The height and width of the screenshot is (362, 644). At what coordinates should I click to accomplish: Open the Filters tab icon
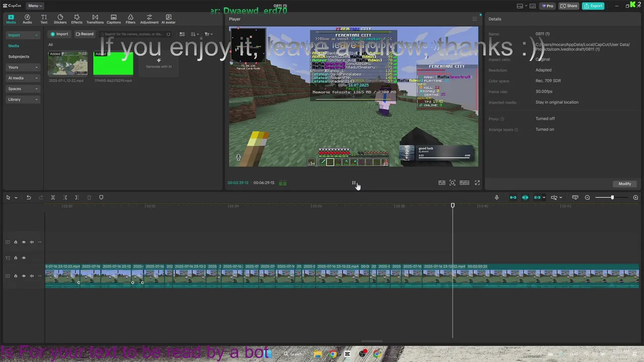point(130,17)
